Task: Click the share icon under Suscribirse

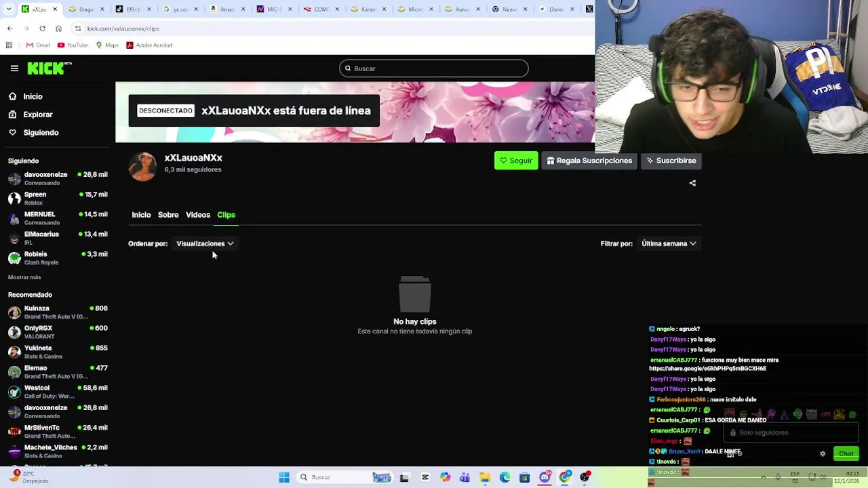Action: (692, 183)
